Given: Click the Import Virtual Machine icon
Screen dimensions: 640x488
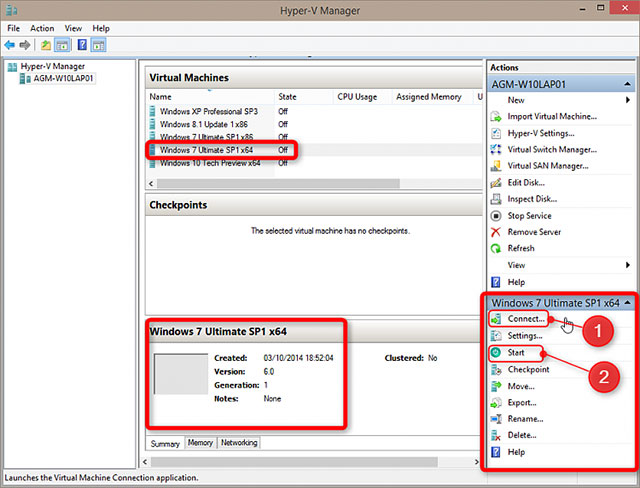Looking at the screenshot, I should 496,117.
